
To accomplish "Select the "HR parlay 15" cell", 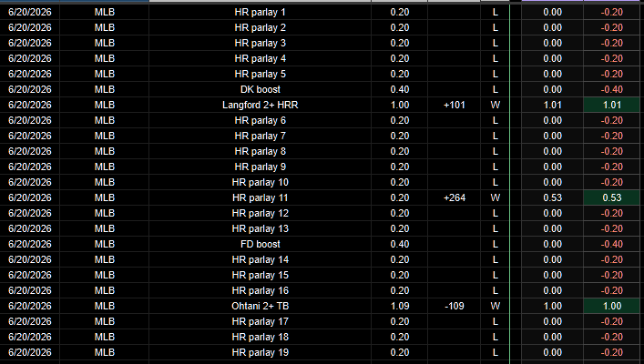I will [260, 275].
